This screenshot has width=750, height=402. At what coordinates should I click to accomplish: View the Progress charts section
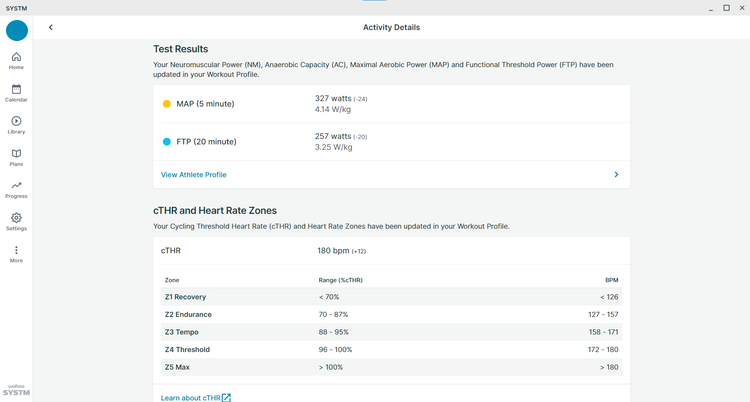(16, 190)
